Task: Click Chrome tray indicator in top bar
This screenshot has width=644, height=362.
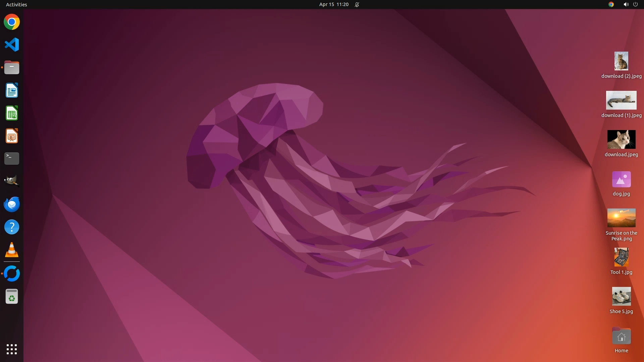Action: click(x=611, y=4)
